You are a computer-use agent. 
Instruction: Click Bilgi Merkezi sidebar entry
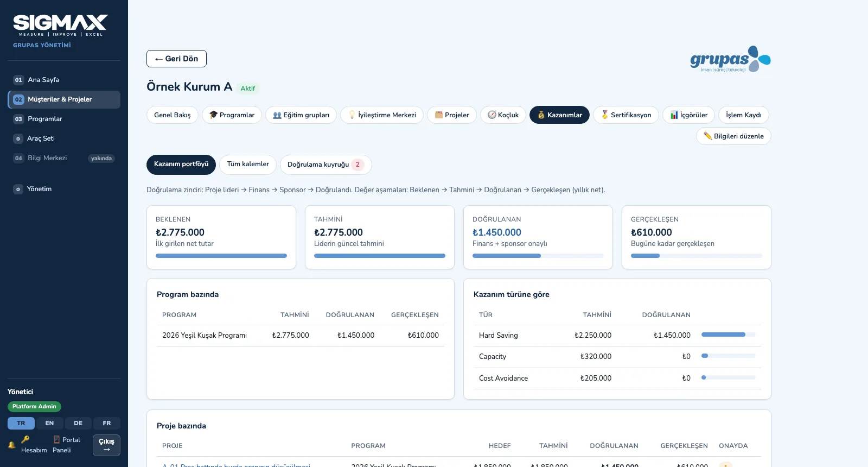[64, 158]
